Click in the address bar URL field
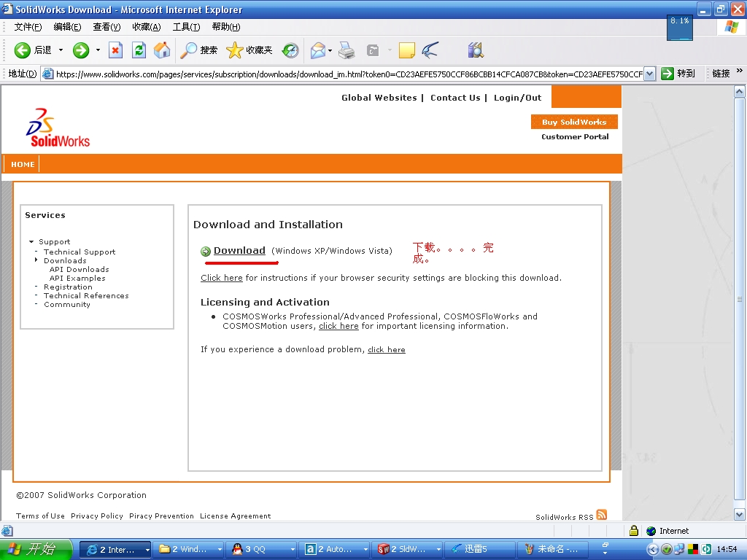Screen dimensions: 747x560 coord(348,74)
